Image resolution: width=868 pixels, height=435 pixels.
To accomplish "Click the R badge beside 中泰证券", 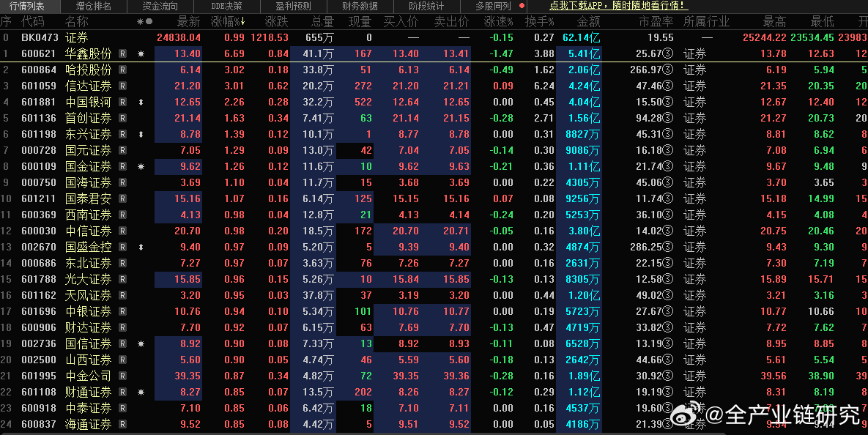I will coord(122,408).
